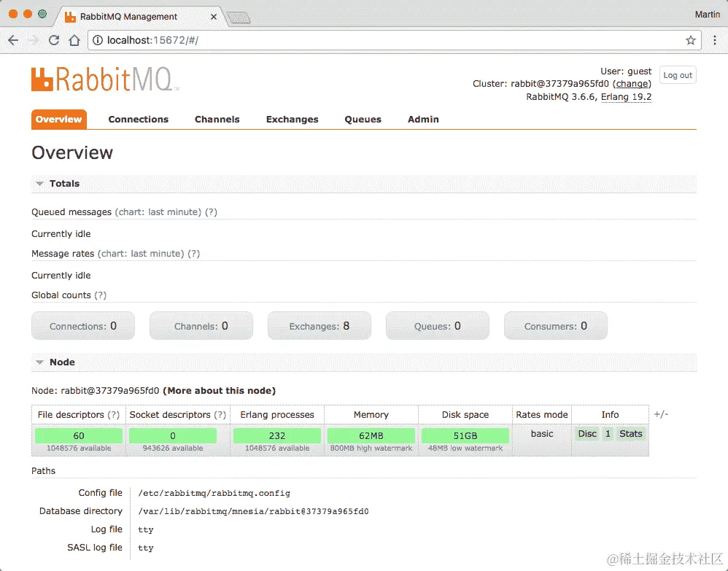Screen dimensions: 728x571
Task: Switch to the Overview tab
Action: (x=58, y=120)
